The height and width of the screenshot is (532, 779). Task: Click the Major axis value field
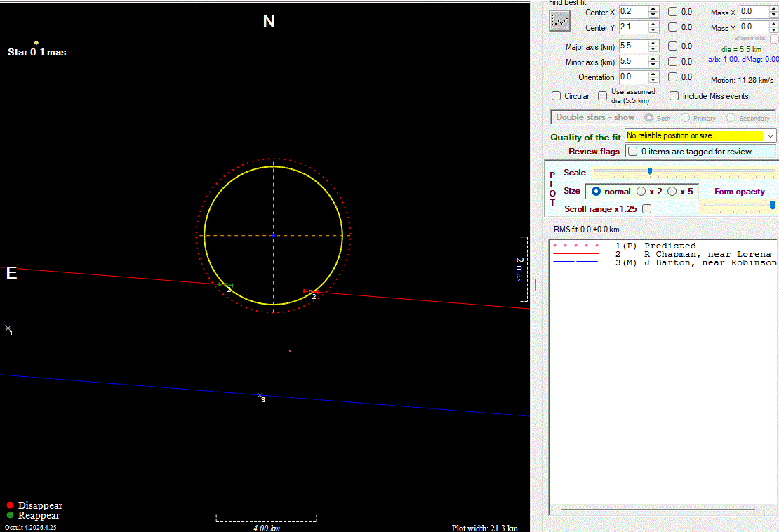coord(634,46)
